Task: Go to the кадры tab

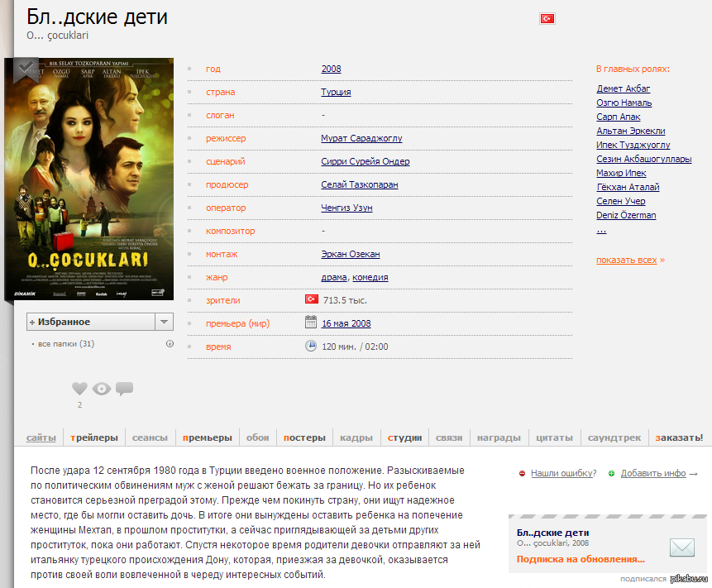Action: point(356,437)
